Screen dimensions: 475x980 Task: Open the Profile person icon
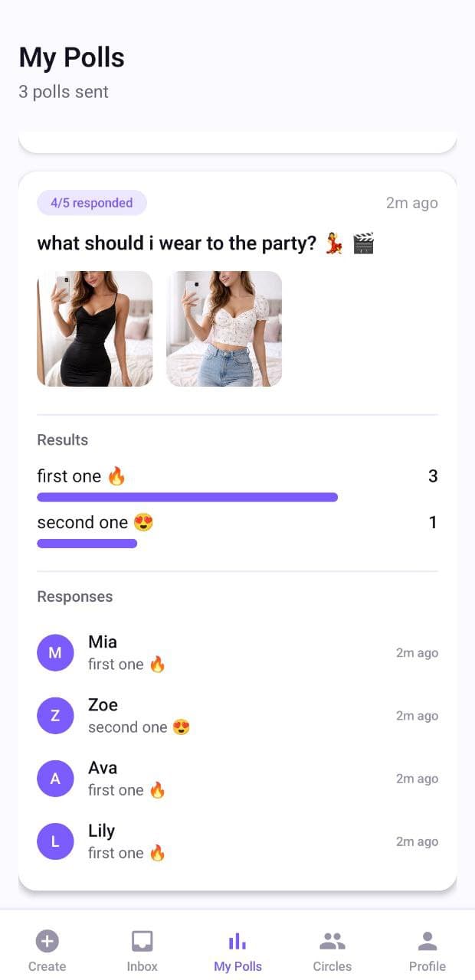click(427, 940)
